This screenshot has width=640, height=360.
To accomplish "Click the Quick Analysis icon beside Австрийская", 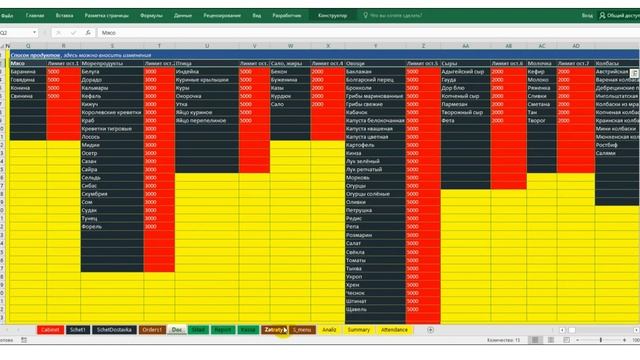I will pos(634,73).
